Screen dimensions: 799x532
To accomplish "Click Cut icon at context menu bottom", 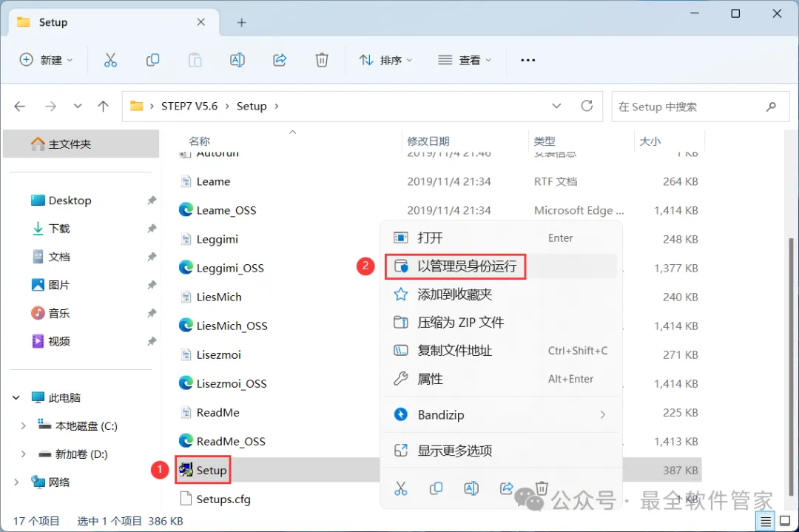I will point(401,488).
